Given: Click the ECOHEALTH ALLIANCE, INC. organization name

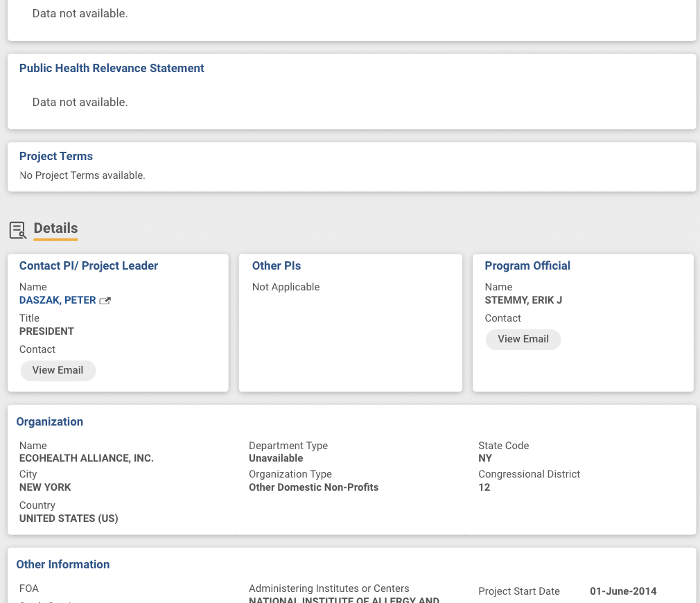Looking at the screenshot, I should [x=87, y=458].
